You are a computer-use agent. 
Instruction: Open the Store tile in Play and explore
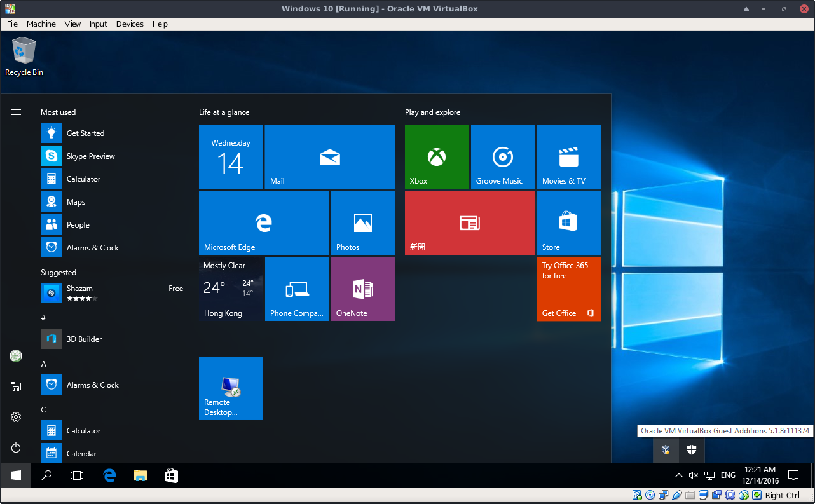tap(569, 223)
